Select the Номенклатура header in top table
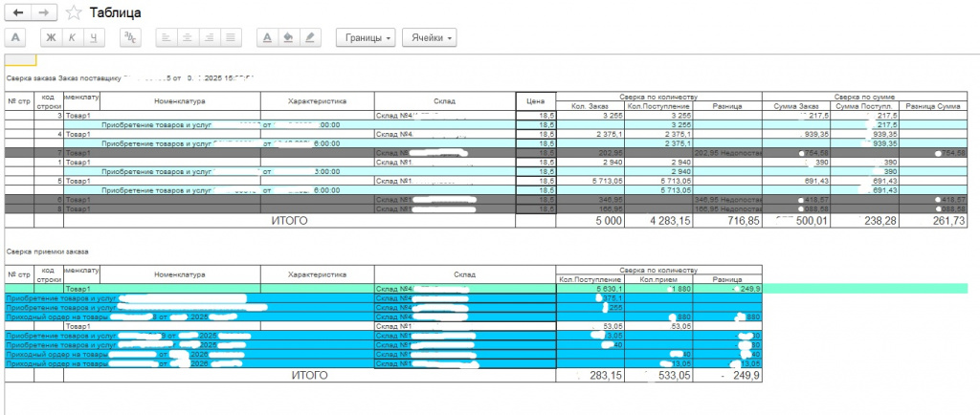This screenshot has height=415, width=980. coord(179,100)
